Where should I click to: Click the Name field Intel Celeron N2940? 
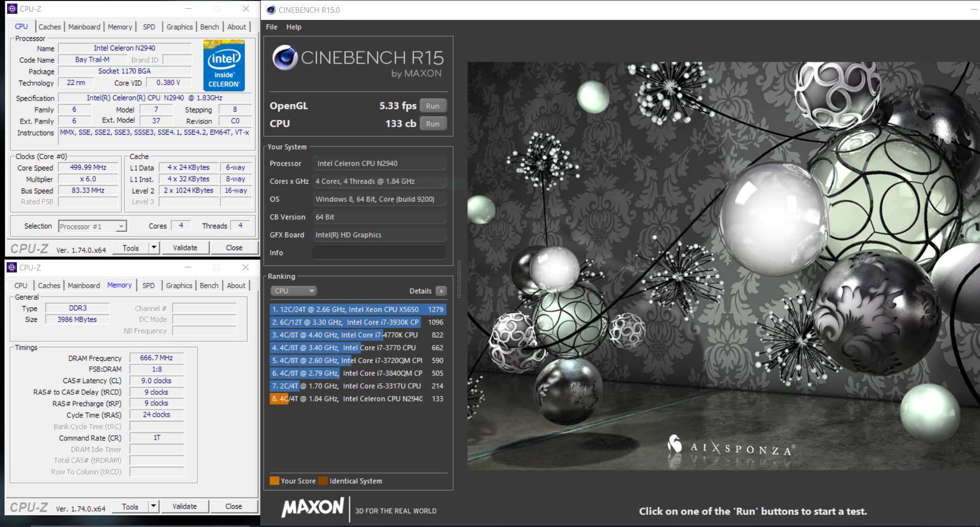125,48
